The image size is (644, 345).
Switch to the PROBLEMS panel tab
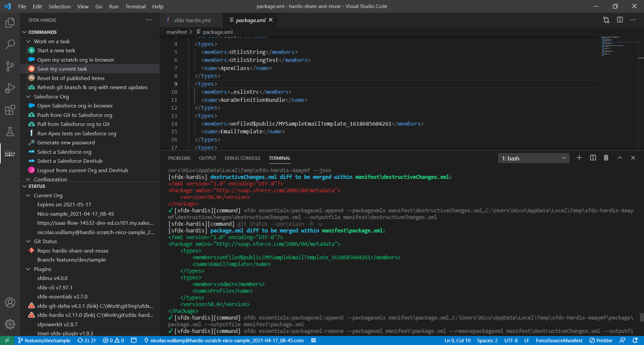click(x=179, y=158)
